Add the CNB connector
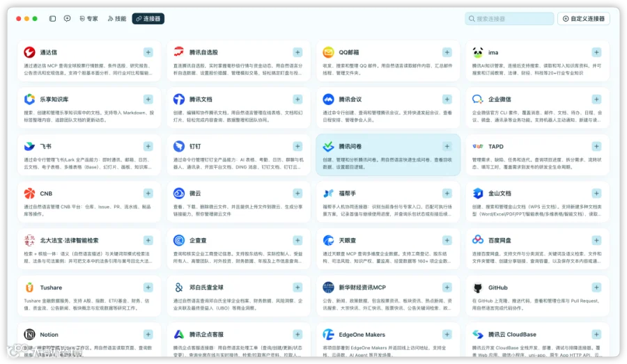This screenshot has height=364, width=627. pos(148,193)
